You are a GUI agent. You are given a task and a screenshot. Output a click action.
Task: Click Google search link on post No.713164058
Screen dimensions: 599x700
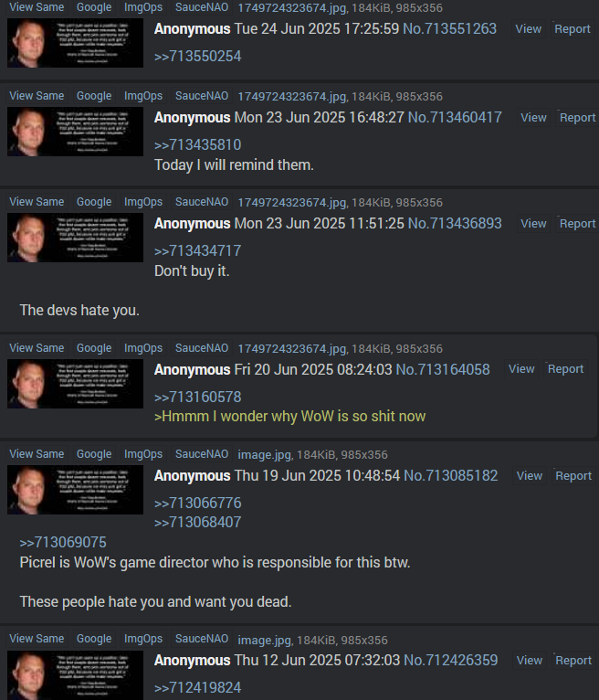(94, 348)
